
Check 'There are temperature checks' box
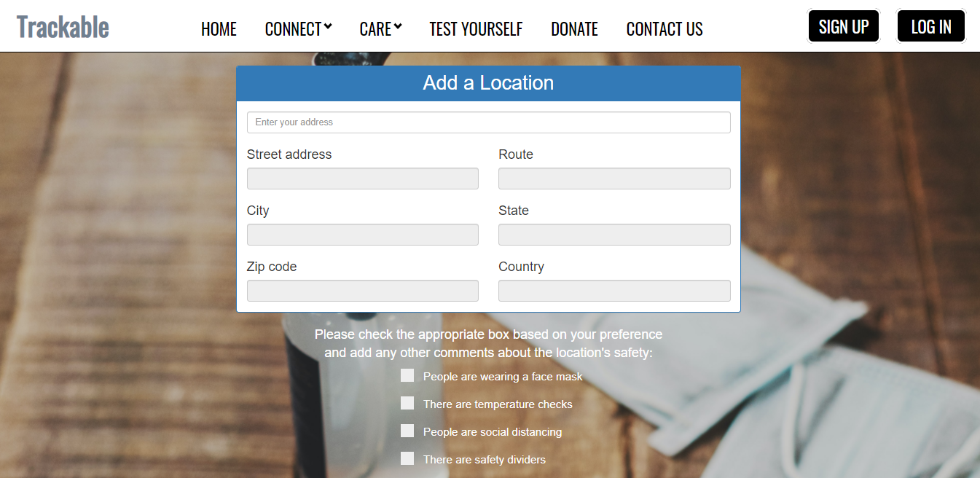coord(407,403)
